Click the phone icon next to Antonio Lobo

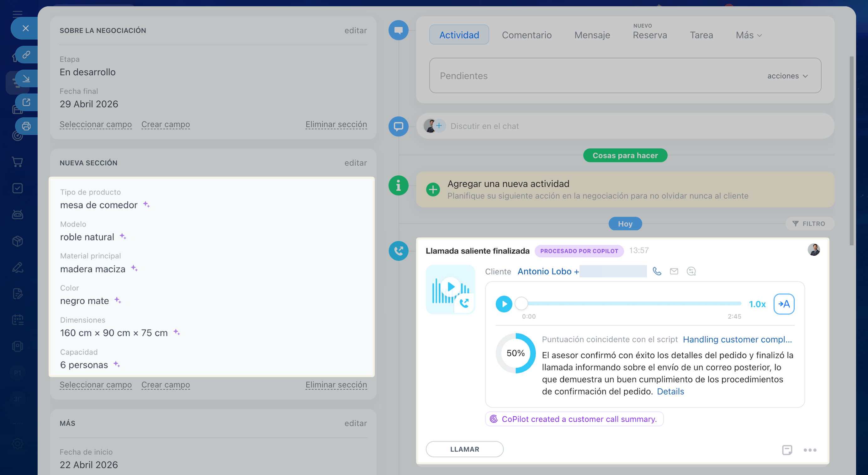(x=657, y=271)
